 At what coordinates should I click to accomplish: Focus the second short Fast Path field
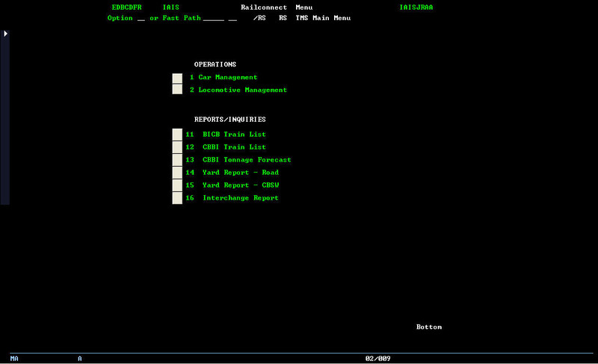(232, 18)
